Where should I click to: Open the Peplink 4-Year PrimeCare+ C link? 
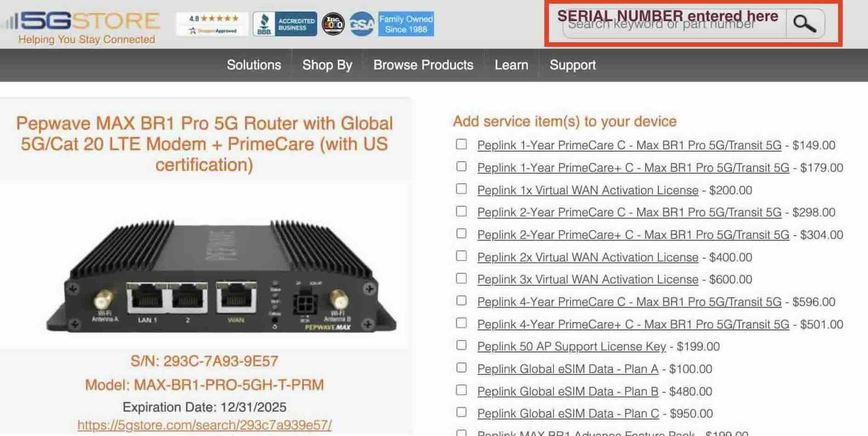click(x=633, y=324)
